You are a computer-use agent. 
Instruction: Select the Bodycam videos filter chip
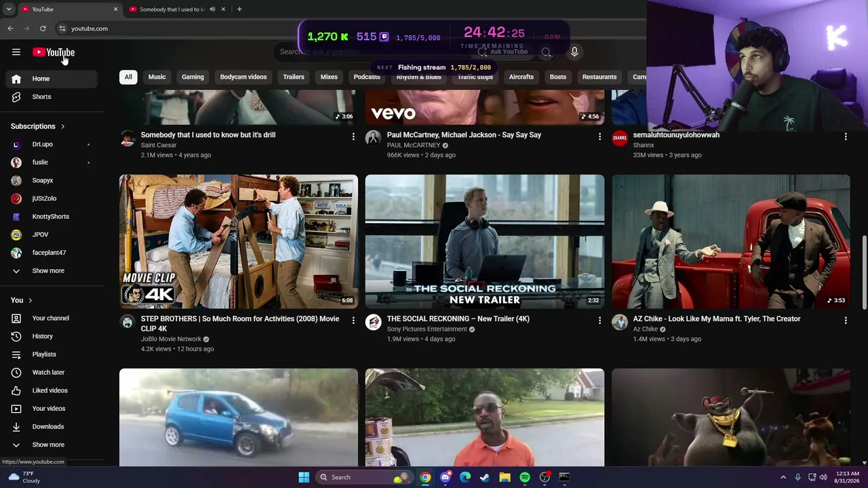(243, 77)
